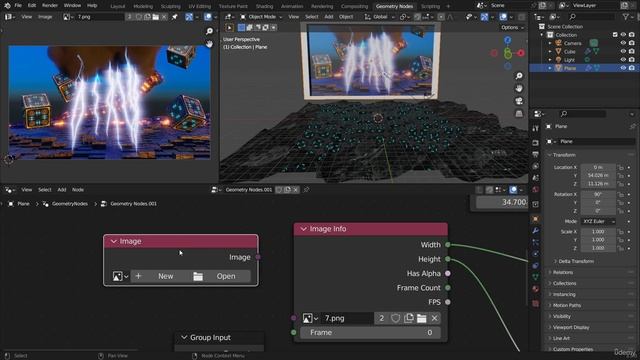The width and height of the screenshot is (640, 360).
Task: Click the Z axis on navigation gizmo
Action: coord(507,40)
